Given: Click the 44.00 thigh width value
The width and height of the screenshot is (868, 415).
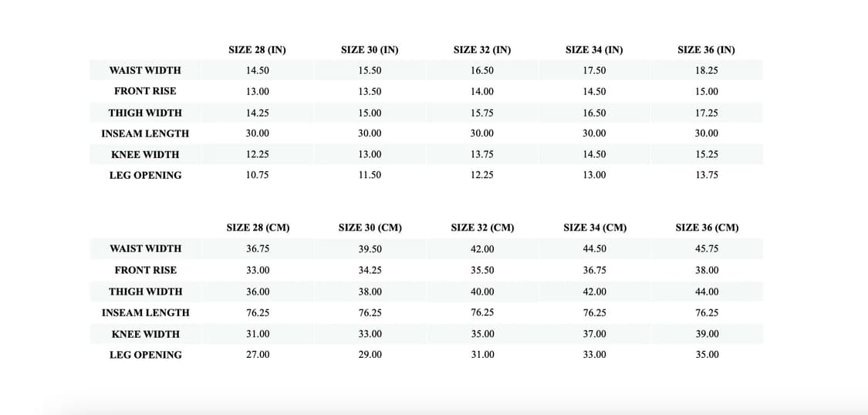Looking at the screenshot, I should tap(707, 292).
